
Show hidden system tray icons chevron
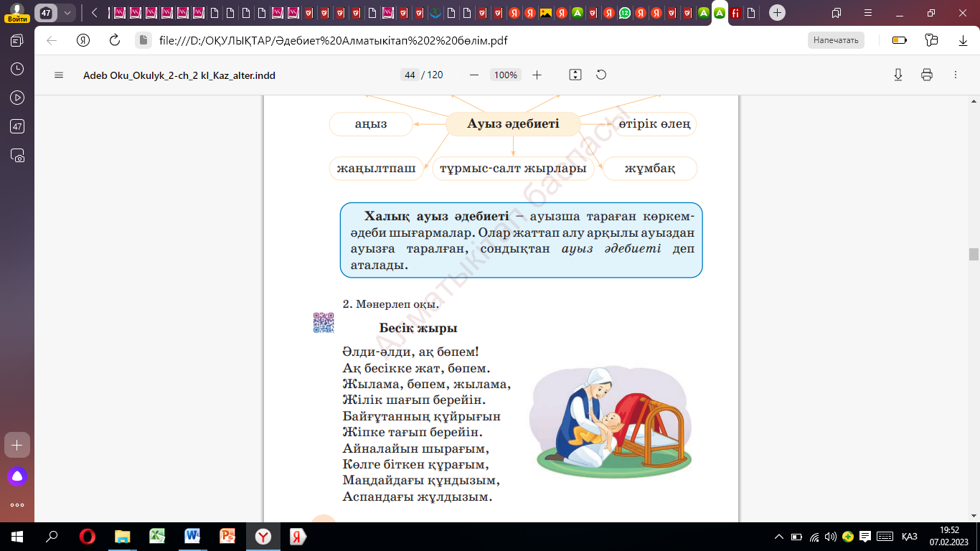[x=779, y=537]
